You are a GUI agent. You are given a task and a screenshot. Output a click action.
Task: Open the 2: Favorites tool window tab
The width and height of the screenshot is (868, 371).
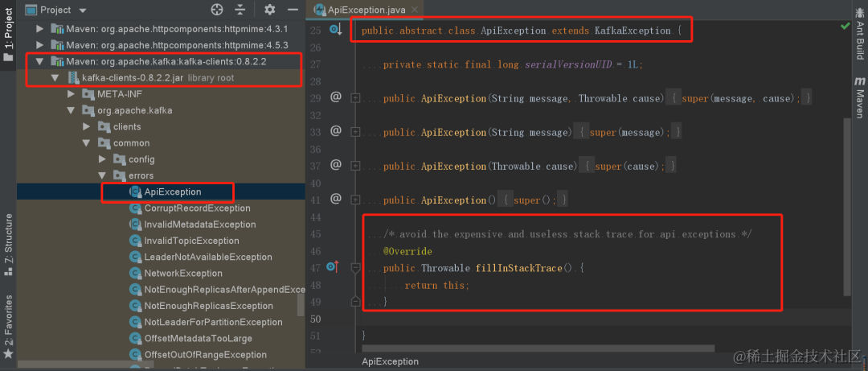(x=8, y=326)
